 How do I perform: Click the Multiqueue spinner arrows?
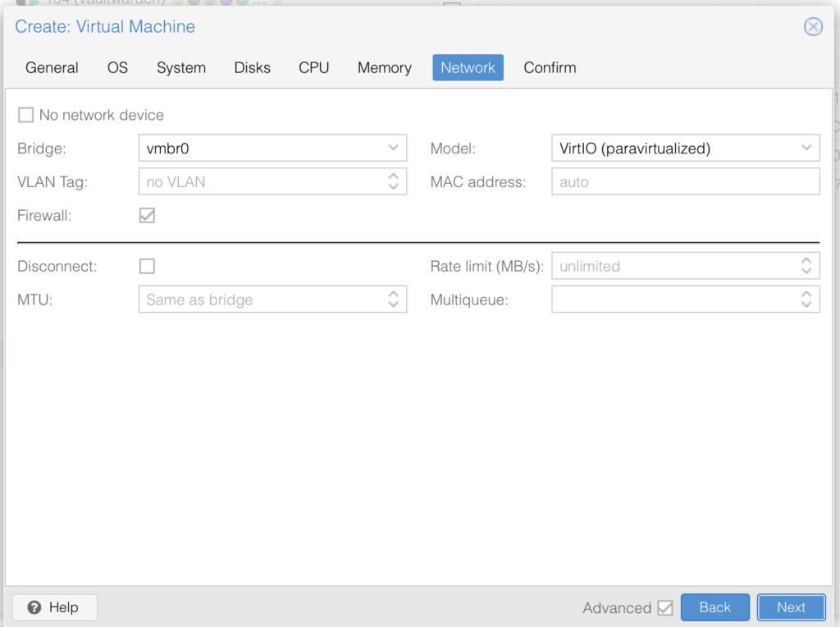[x=806, y=300]
